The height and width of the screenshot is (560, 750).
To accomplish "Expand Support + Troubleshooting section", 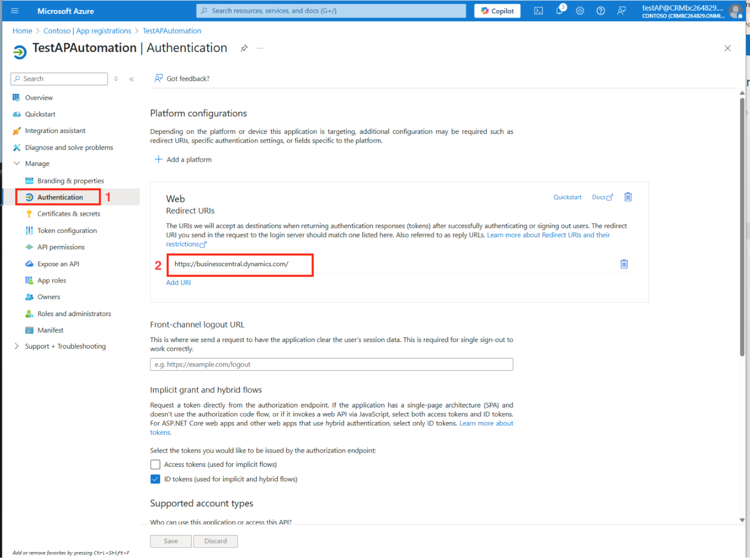I will 17,346.
